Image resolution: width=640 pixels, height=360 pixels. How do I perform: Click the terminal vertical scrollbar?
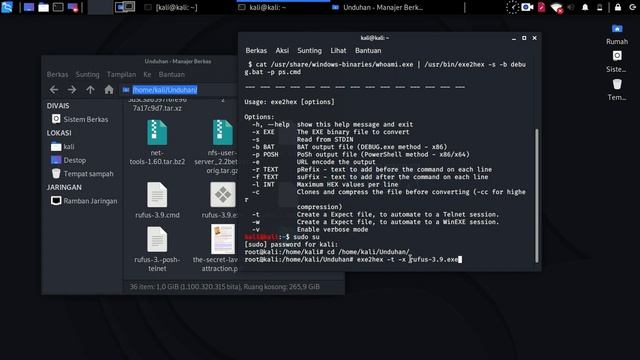[x=537, y=196]
